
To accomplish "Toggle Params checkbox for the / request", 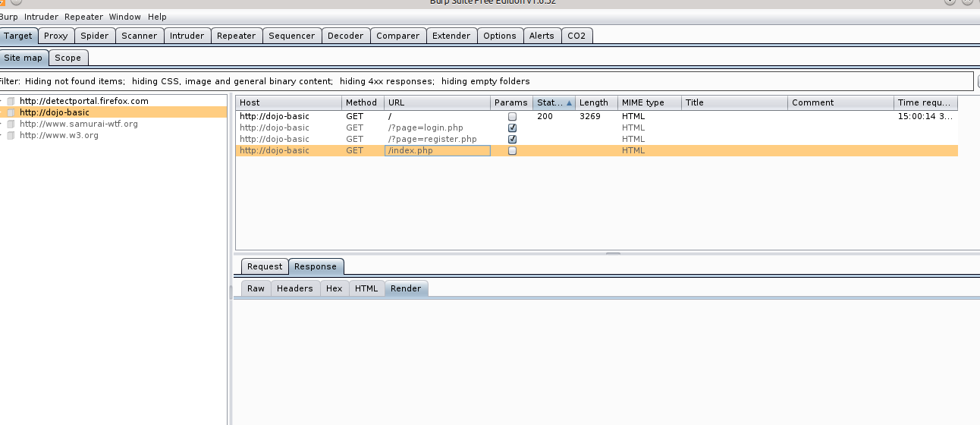I will 512,117.
